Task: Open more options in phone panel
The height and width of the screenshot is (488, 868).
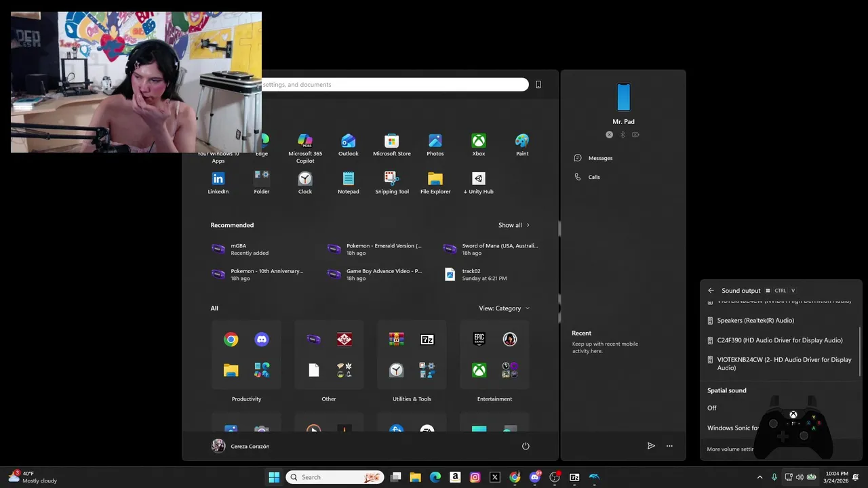Action: tap(669, 446)
